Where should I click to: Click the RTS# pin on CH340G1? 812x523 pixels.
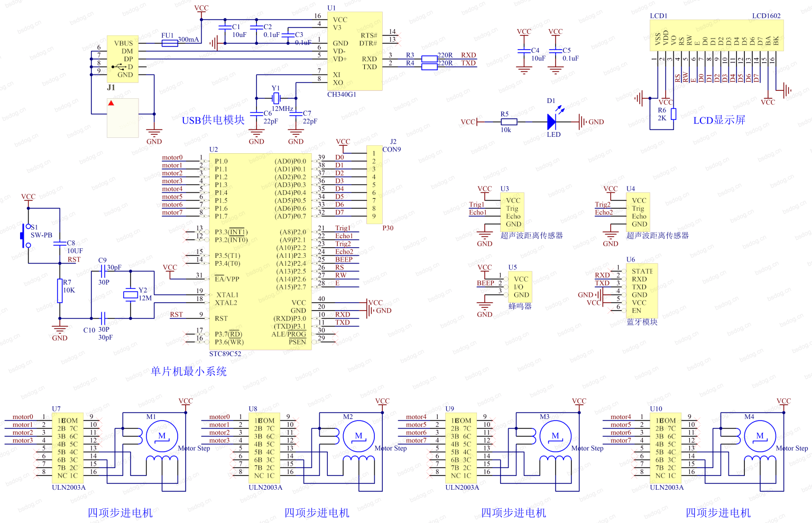(x=369, y=35)
